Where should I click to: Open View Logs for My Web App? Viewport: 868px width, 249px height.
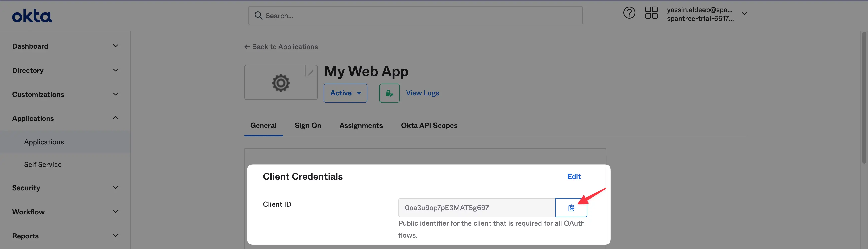coord(422,93)
